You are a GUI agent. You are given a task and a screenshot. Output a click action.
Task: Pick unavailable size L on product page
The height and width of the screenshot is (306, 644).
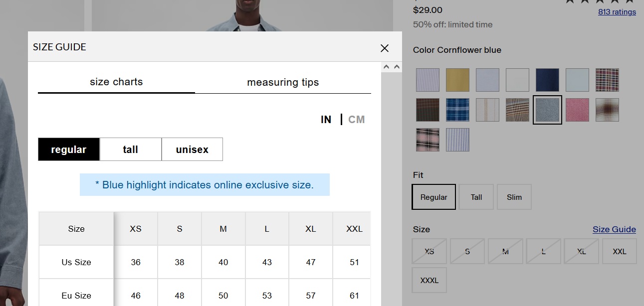(x=543, y=251)
